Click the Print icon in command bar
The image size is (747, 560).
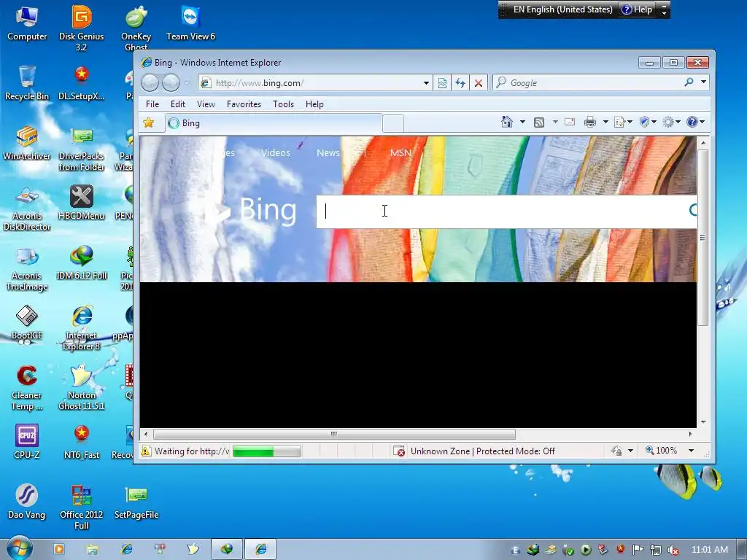click(x=589, y=122)
